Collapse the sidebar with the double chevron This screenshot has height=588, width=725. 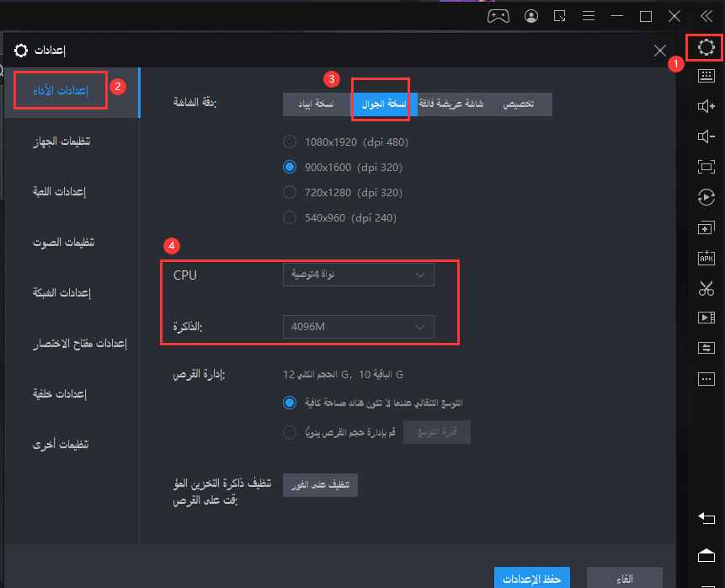pyautogui.click(x=706, y=15)
